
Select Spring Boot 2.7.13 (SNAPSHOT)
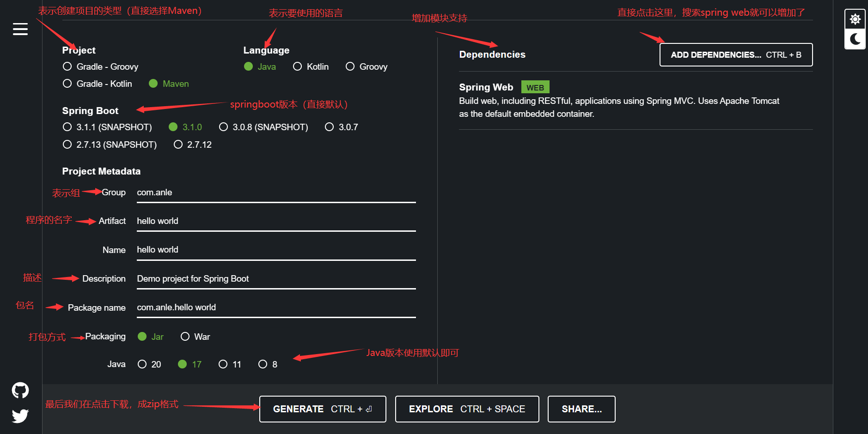[110, 145]
